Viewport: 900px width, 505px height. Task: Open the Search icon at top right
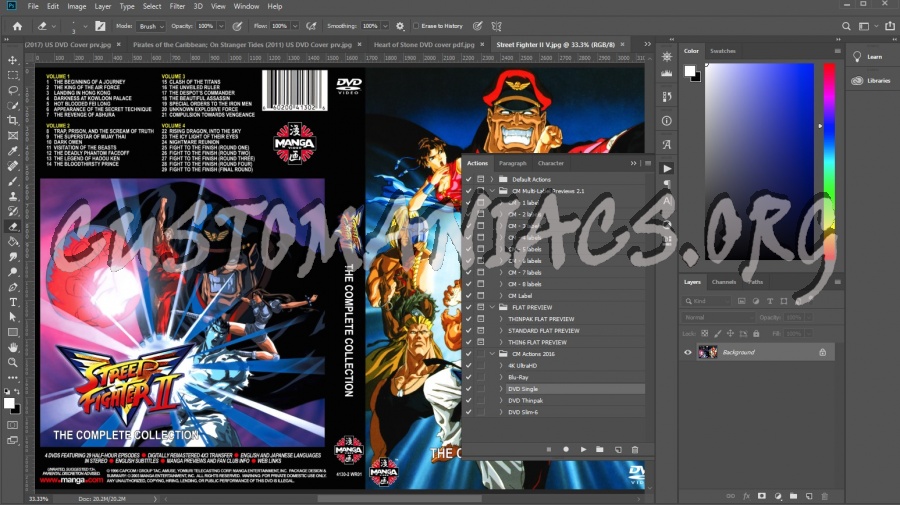(x=846, y=26)
